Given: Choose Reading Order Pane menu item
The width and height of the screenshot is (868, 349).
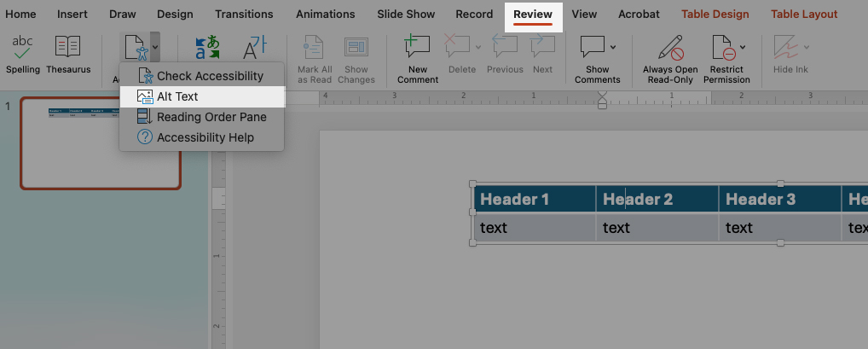Looking at the screenshot, I should pos(211,117).
